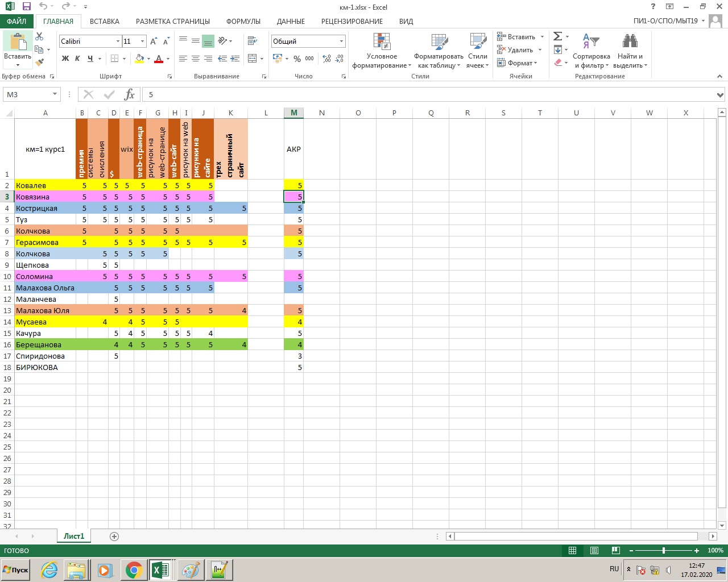This screenshot has width=728, height=582.
Task: Switch to Page Layout view
Action: coord(594,550)
